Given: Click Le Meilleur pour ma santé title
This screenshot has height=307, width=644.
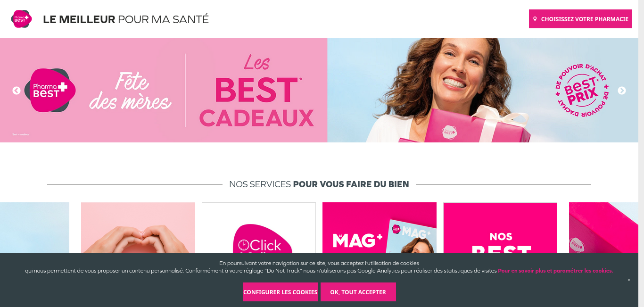Looking at the screenshot, I should coord(126,19).
